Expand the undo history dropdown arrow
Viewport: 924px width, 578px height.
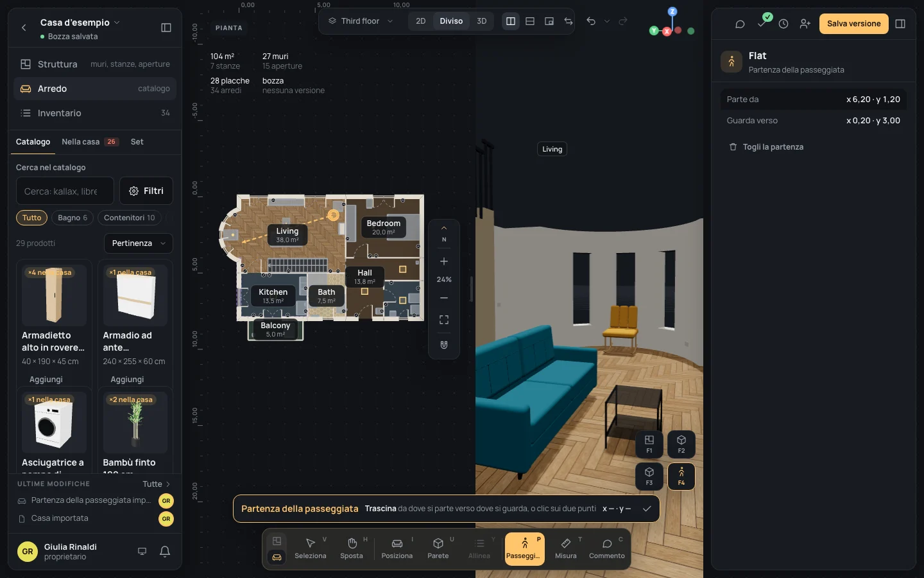pyautogui.click(x=607, y=21)
